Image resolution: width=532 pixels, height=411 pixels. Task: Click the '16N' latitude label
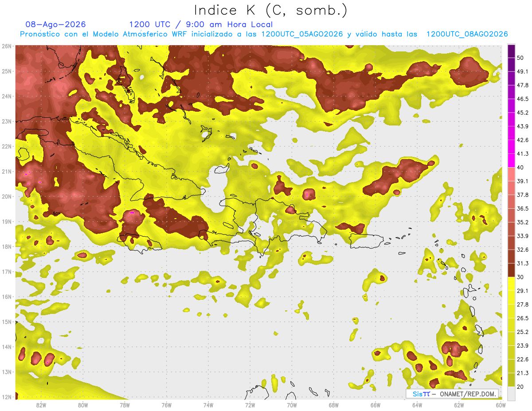click(7, 297)
